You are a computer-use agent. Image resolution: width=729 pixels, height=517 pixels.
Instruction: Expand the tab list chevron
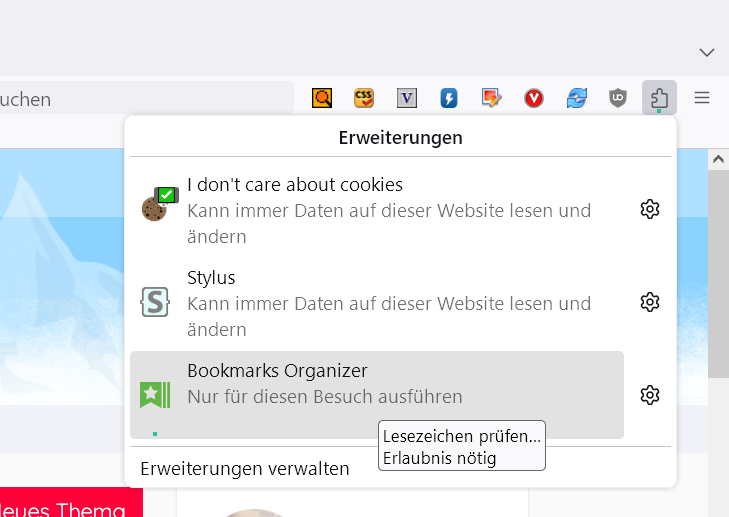point(707,52)
